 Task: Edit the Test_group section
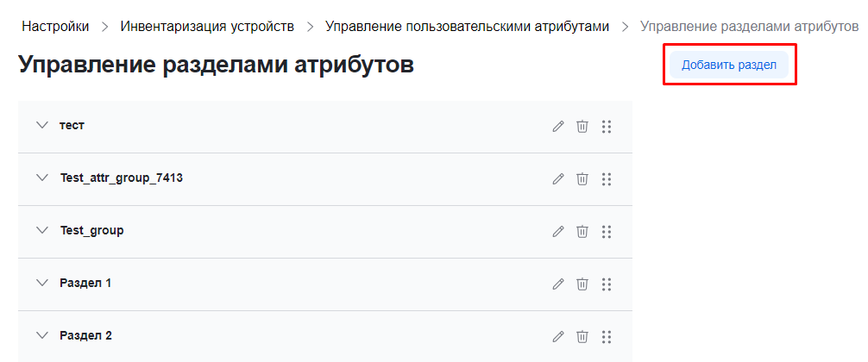(558, 232)
